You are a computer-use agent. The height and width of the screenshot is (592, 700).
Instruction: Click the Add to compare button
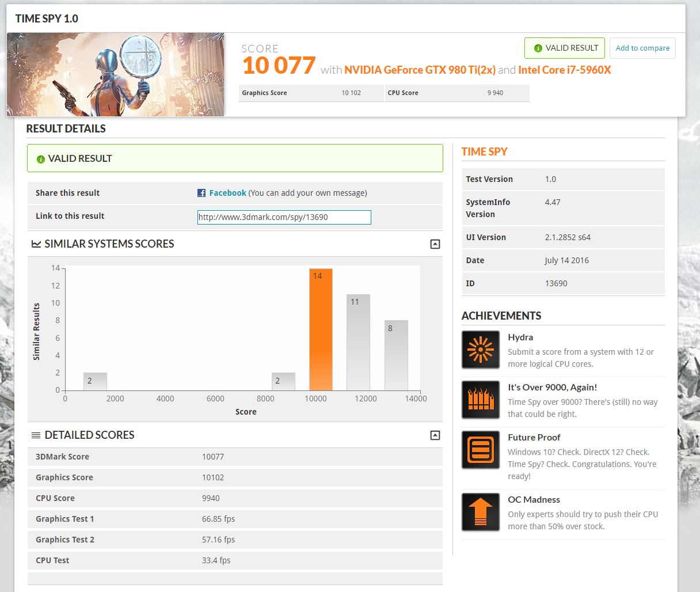tap(642, 48)
